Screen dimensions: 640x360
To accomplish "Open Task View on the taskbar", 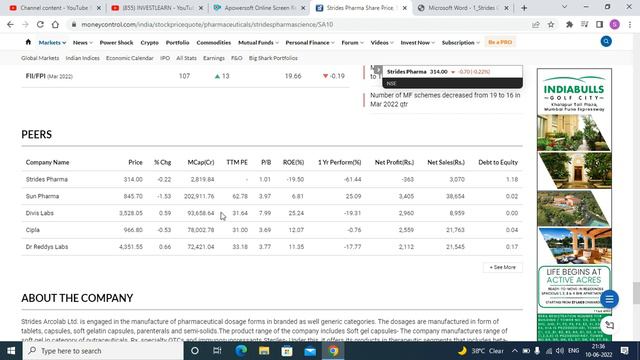I will tap(217, 351).
